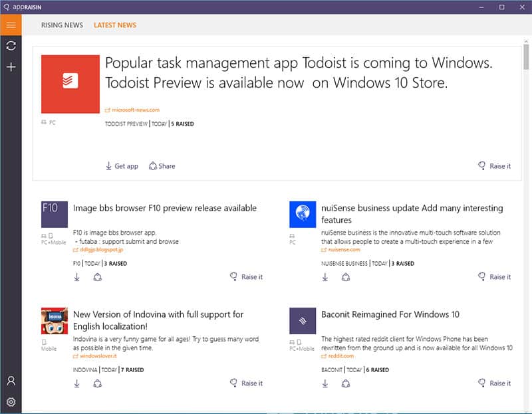Maximize the appRaisin window
The height and width of the screenshot is (414, 532).
pyautogui.click(x=502, y=7)
